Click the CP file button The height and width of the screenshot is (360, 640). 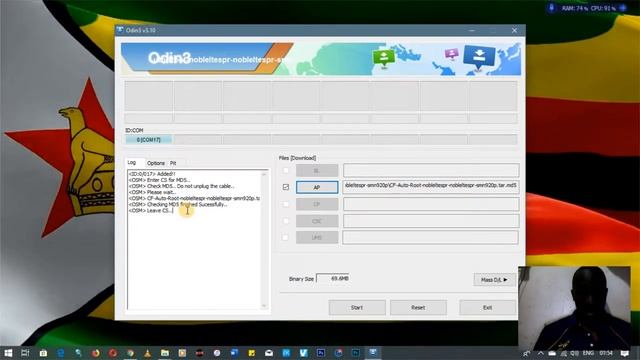317,204
